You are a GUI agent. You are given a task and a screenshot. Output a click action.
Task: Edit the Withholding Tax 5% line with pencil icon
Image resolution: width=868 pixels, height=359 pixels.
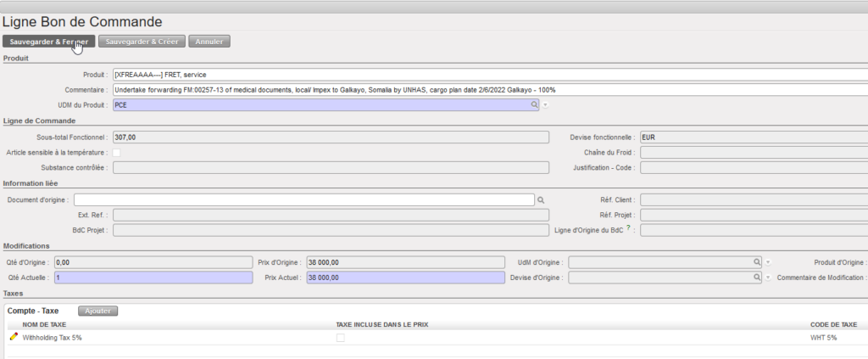(x=13, y=337)
